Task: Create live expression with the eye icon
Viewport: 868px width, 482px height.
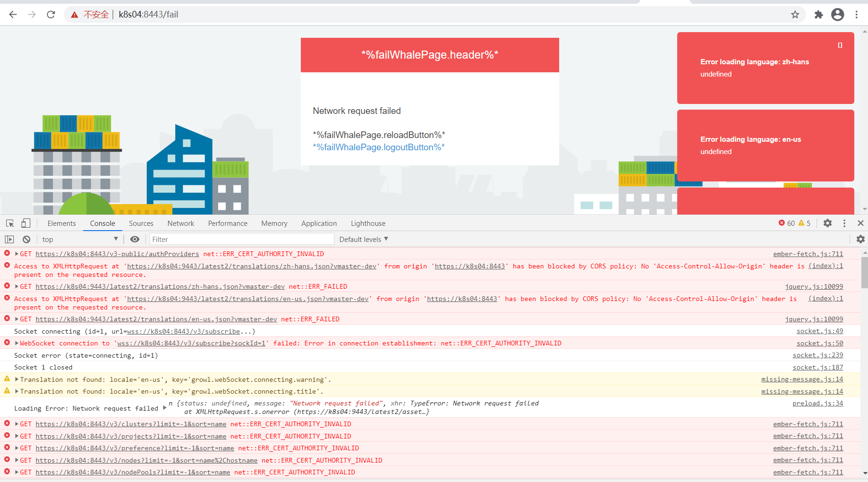Action: [135, 240]
